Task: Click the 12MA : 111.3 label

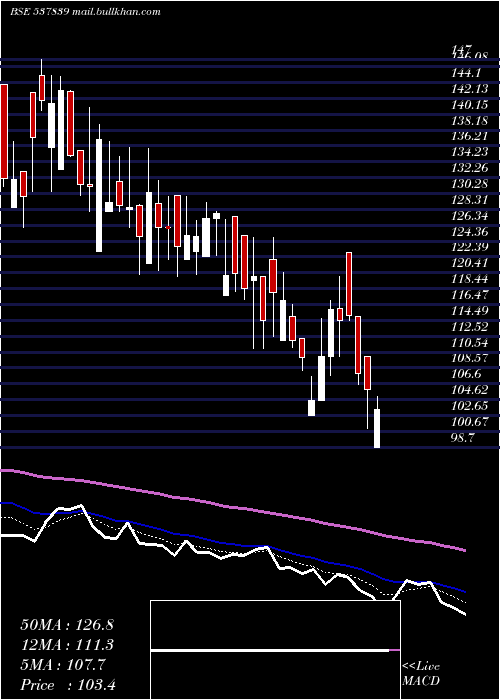Action: pos(67,645)
